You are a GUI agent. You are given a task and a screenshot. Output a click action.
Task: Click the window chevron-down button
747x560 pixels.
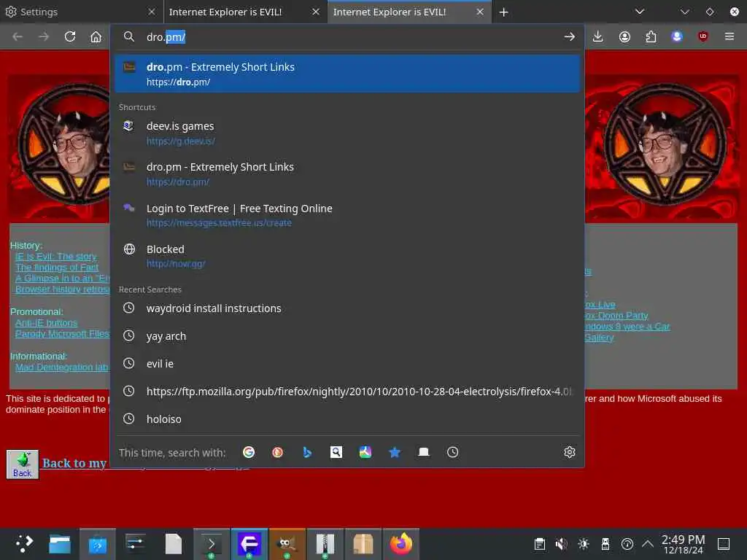[684, 12]
